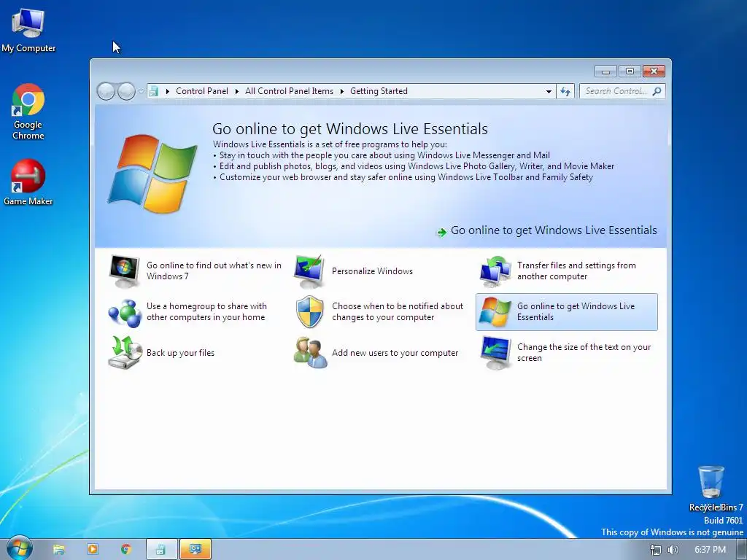
Task: Select Choose when to be notified text
Action: coord(398,312)
